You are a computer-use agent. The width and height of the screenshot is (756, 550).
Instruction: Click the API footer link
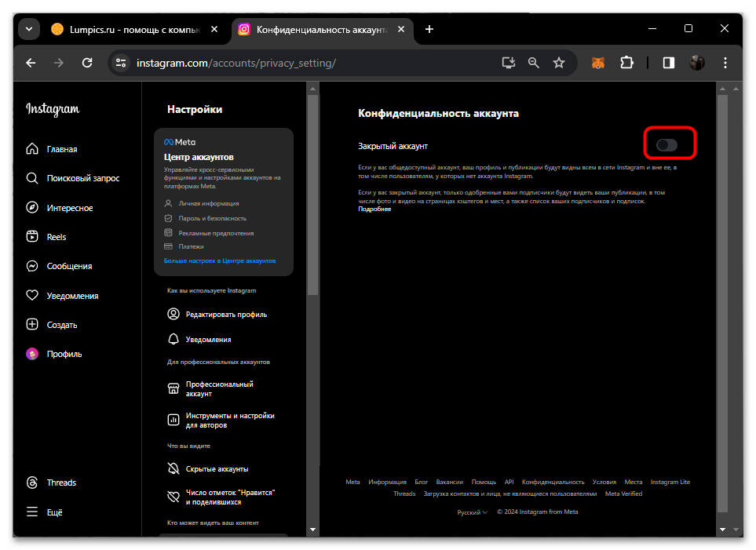click(x=509, y=482)
